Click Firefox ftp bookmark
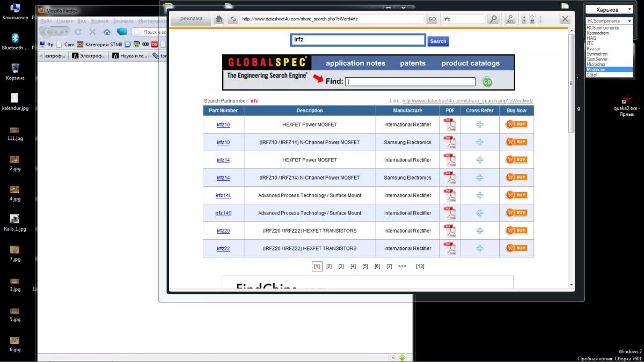This screenshot has width=644, height=362. click(47, 45)
